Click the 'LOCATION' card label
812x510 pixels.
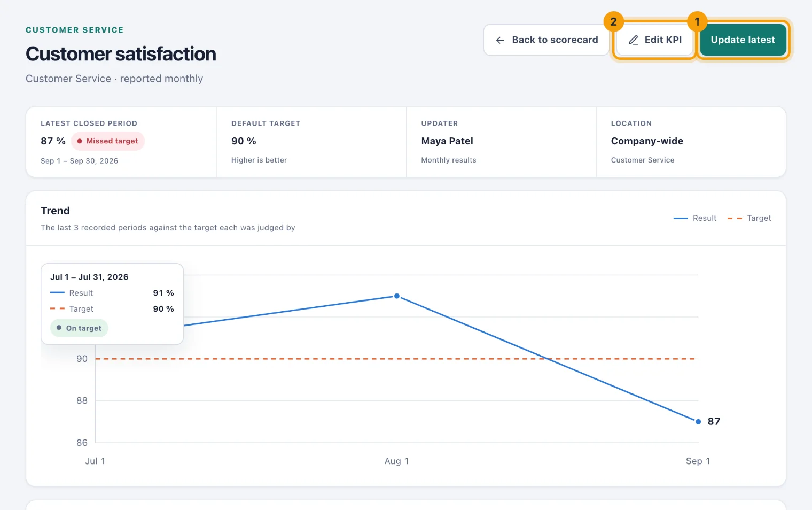[631, 123]
